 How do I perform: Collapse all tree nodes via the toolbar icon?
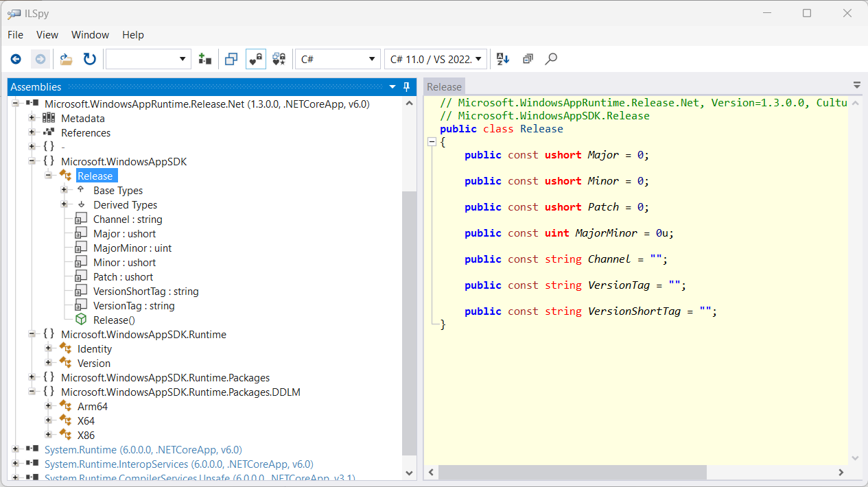(527, 59)
